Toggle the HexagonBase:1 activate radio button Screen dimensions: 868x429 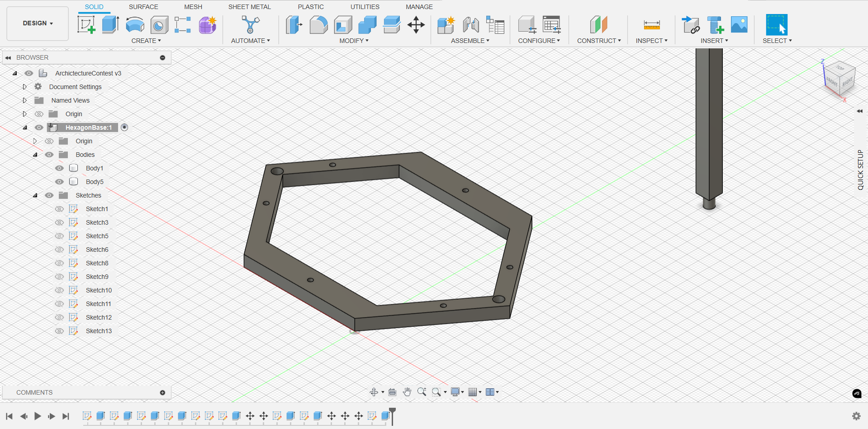tap(124, 127)
